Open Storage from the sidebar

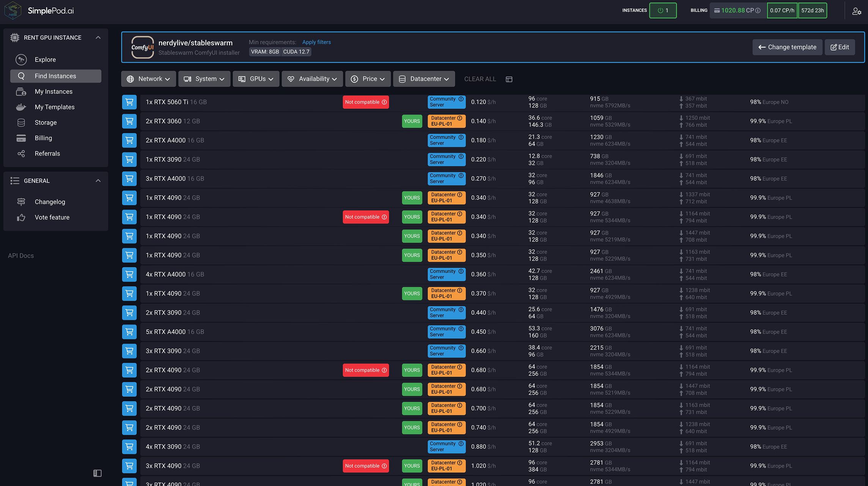[x=46, y=123]
